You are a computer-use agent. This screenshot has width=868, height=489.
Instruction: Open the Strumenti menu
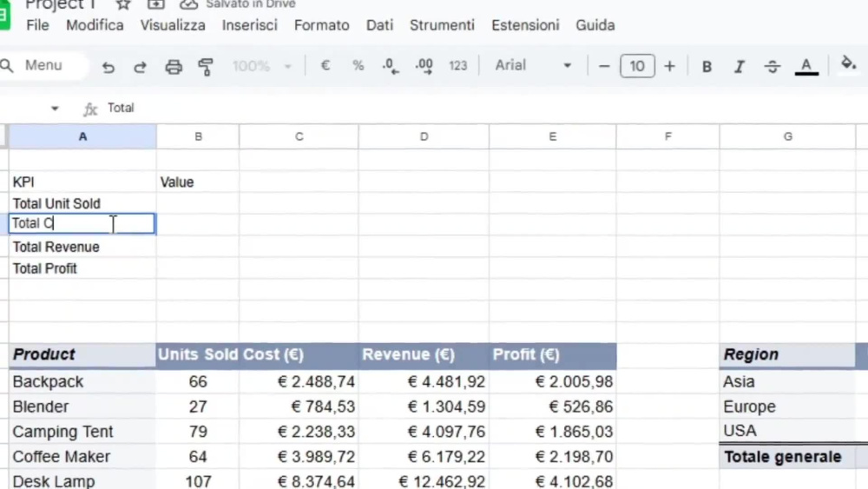[443, 25]
